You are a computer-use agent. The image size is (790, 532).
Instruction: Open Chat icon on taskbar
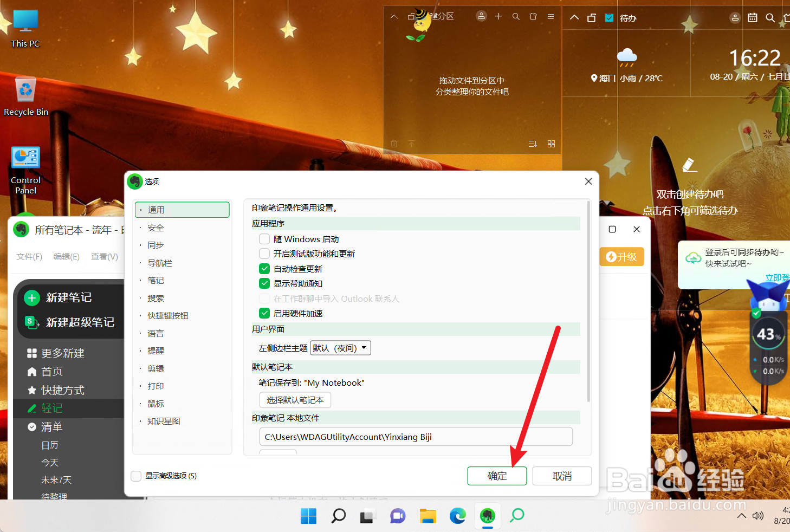pyautogui.click(x=398, y=516)
